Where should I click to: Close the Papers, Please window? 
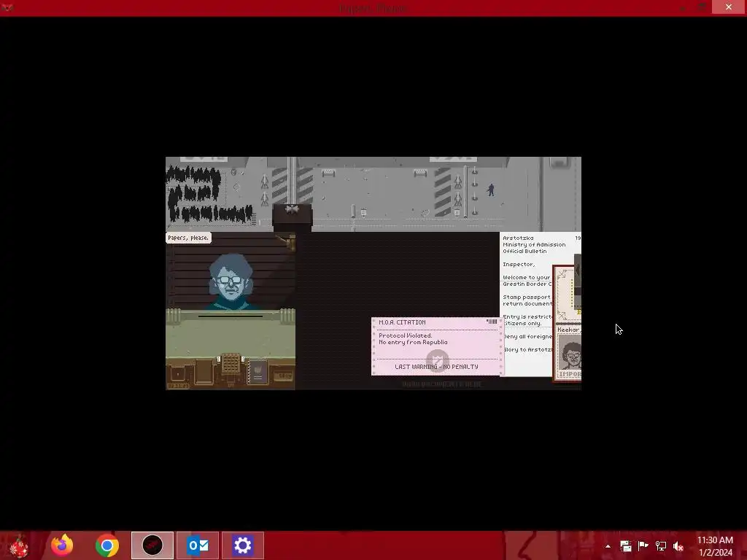click(x=729, y=7)
